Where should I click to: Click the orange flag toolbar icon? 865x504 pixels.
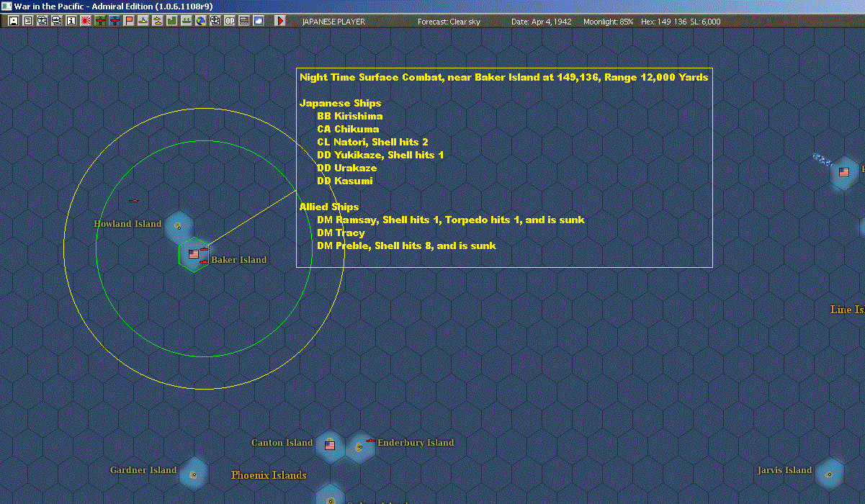point(129,21)
